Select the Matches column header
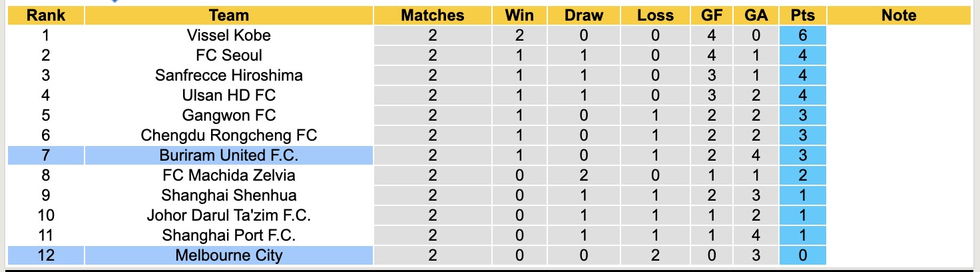 click(432, 15)
